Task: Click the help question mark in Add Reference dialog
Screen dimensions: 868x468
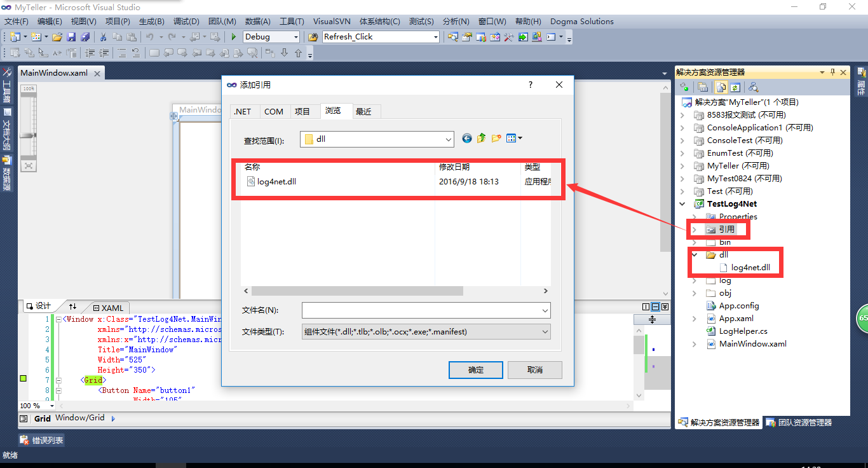Action: pos(531,85)
